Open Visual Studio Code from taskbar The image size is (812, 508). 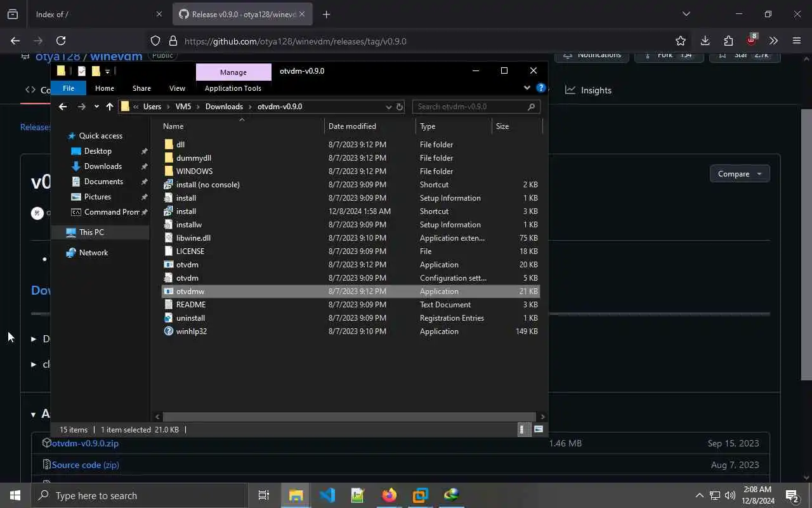point(327,495)
